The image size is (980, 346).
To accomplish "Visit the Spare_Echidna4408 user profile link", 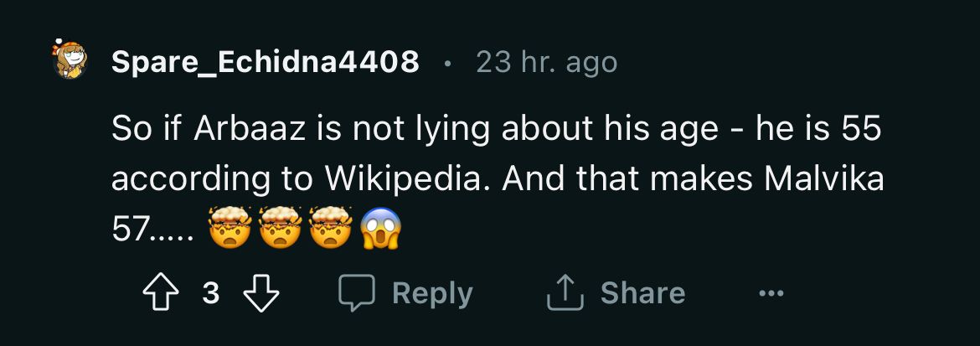I will point(266,61).
